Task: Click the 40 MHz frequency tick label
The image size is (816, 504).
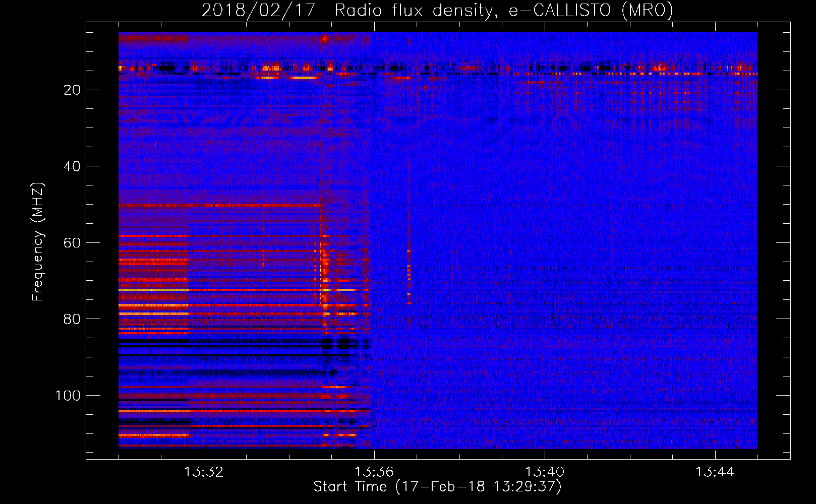Action: pos(73,166)
